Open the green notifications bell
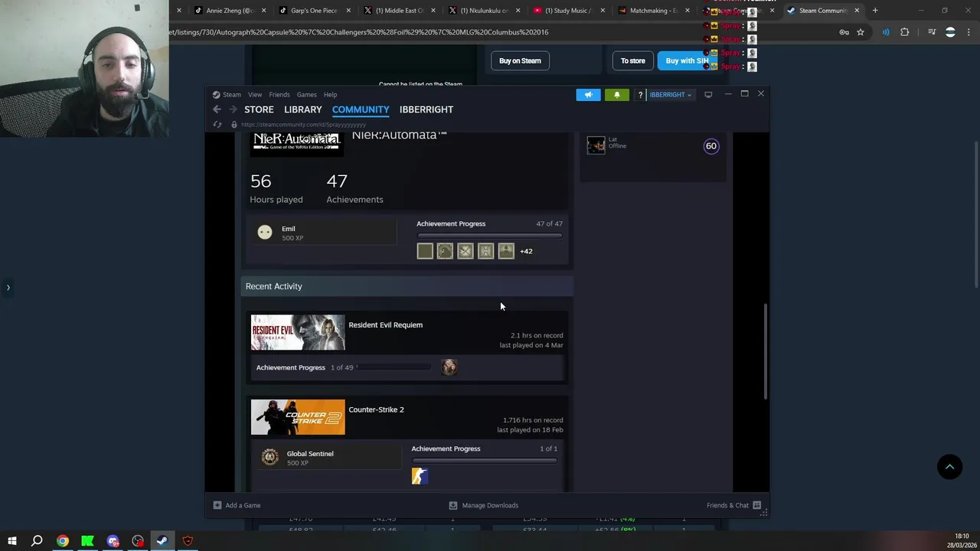Image resolution: width=980 pixels, height=551 pixels. tap(616, 95)
